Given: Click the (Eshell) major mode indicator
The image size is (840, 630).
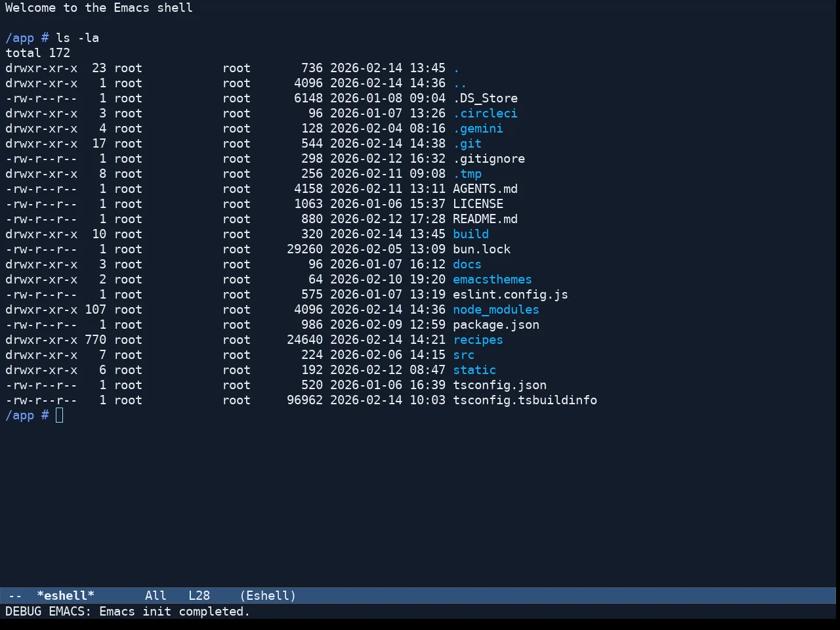Looking at the screenshot, I should (x=268, y=596).
